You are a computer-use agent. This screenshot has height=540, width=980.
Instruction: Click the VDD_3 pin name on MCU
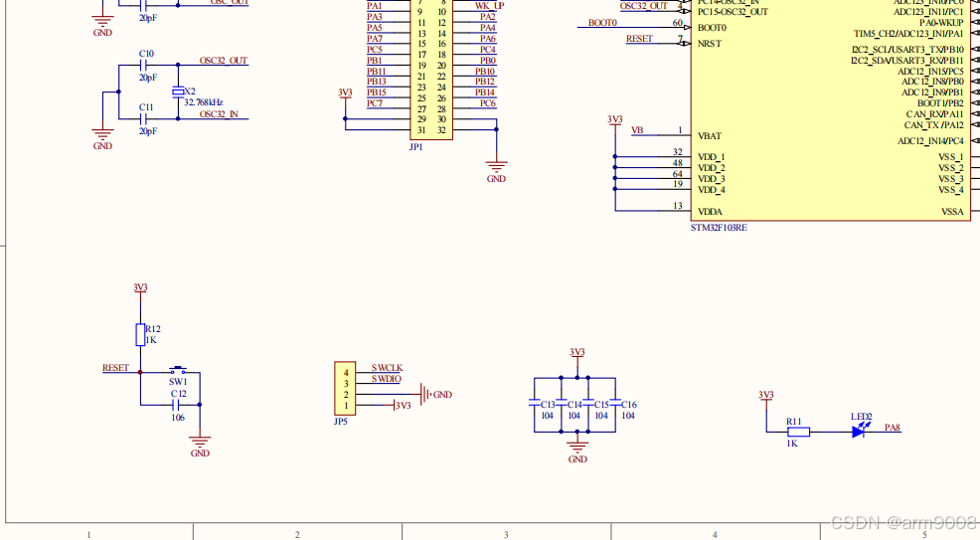click(x=712, y=179)
